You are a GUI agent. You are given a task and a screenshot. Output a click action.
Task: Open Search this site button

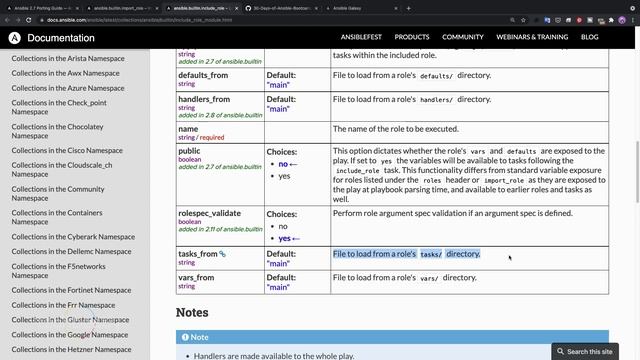585,351
